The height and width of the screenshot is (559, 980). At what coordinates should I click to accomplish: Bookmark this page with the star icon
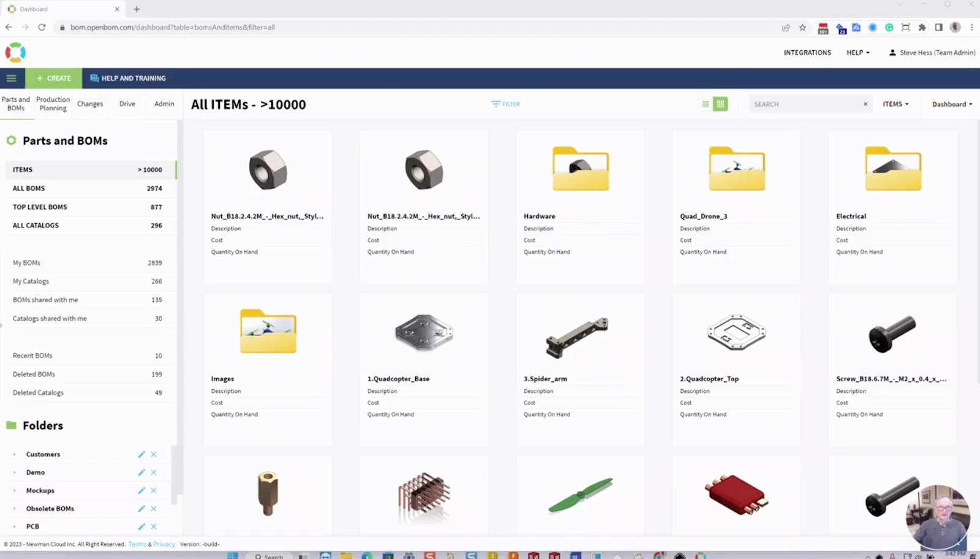tap(802, 28)
